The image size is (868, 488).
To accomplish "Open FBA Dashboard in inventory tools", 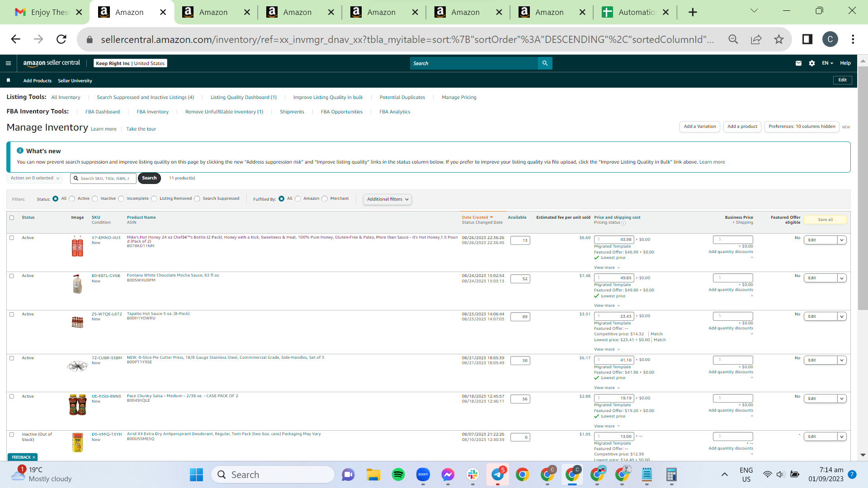I will point(103,112).
